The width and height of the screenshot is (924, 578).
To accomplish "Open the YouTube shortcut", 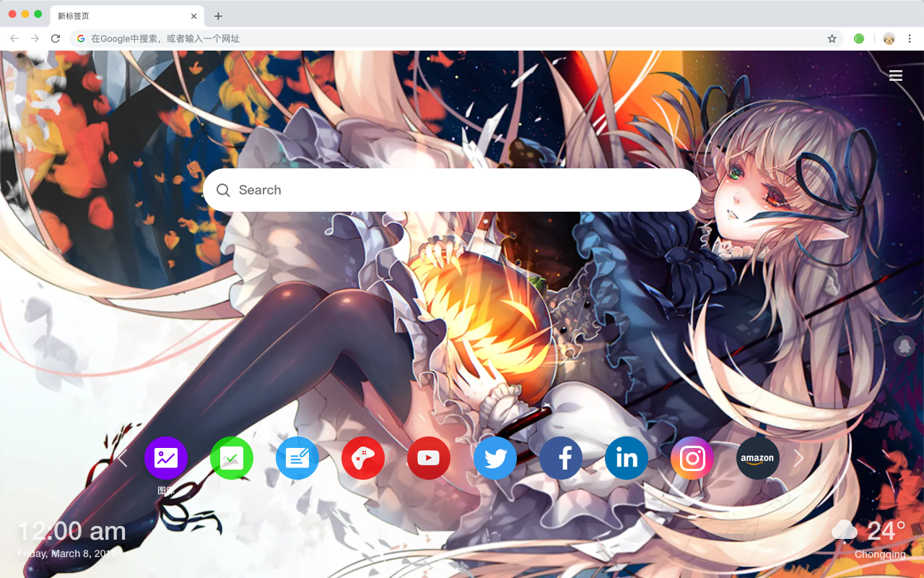I will pyautogui.click(x=429, y=458).
